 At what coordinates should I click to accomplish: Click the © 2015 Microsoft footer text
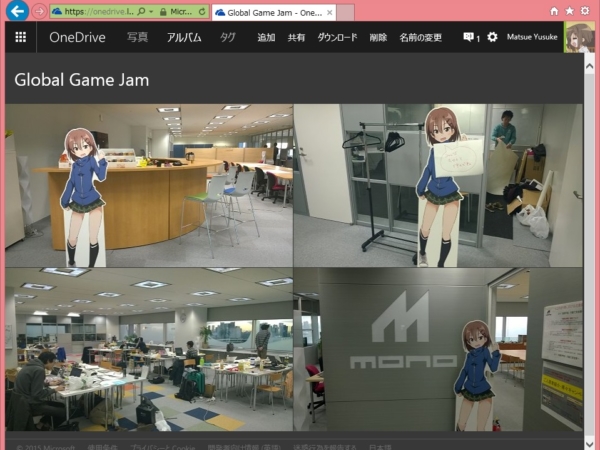(x=46, y=447)
